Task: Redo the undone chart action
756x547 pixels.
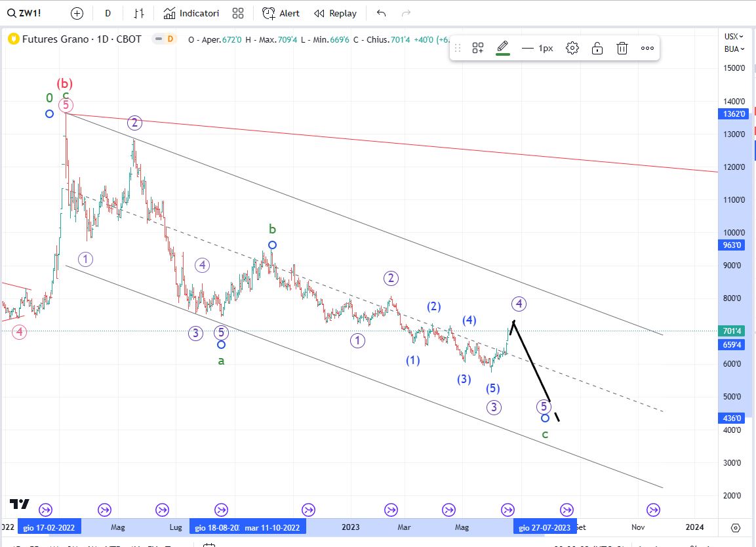Action: tap(406, 14)
